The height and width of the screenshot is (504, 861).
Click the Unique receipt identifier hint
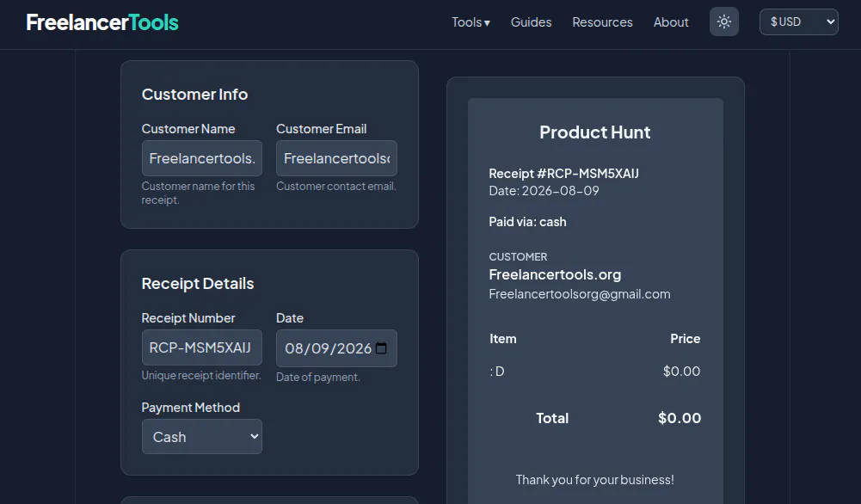(201, 376)
